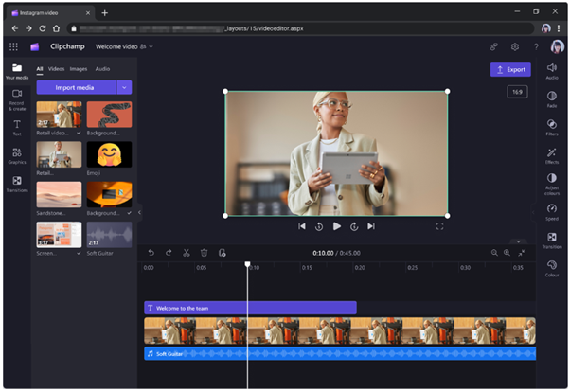Open Clipchamp settings gear
The height and width of the screenshot is (392, 570).
point(515,46)
